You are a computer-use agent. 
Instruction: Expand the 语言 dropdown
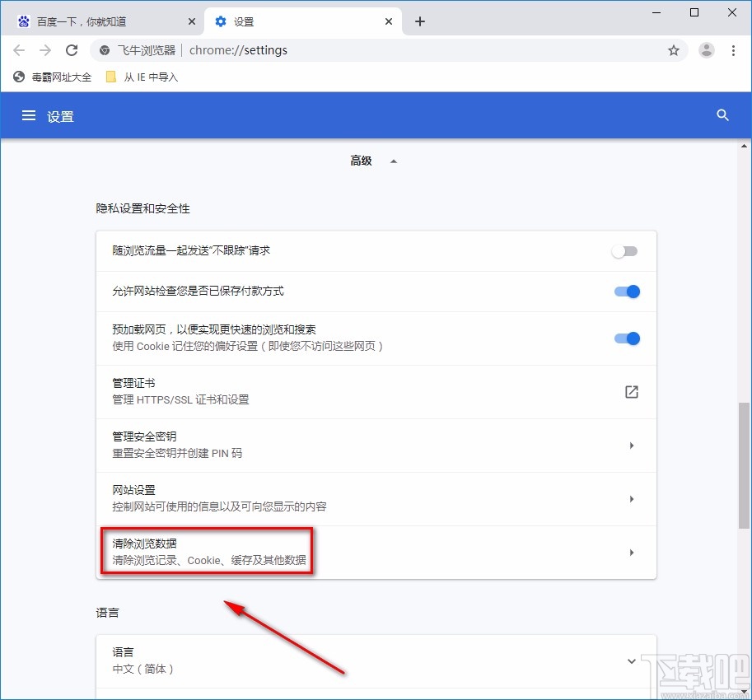(631, 660)
